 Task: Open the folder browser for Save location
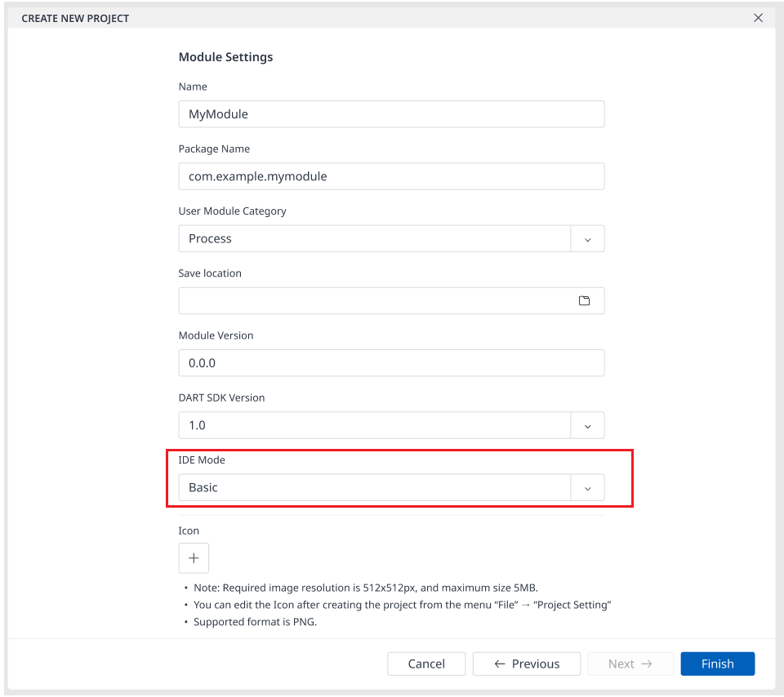(x=584, y=301)
